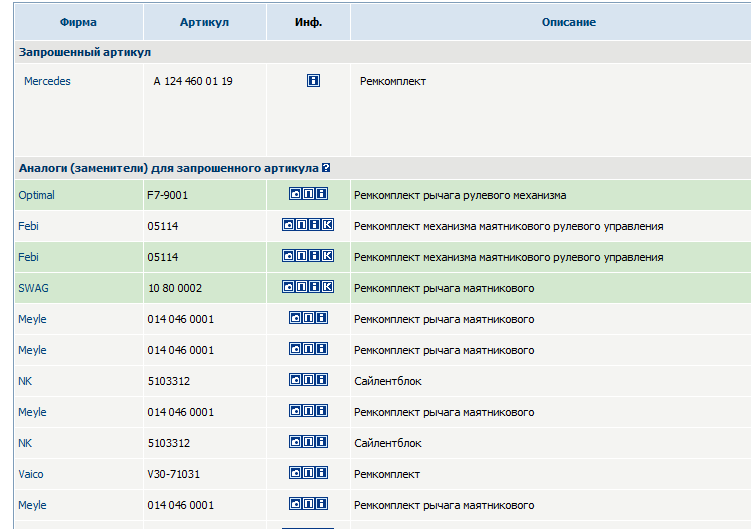The width and height of the screenshot is (751, 529).
Task: Open camera icon in Vaico V30-71031 row
Action: (x=296, y=472)
